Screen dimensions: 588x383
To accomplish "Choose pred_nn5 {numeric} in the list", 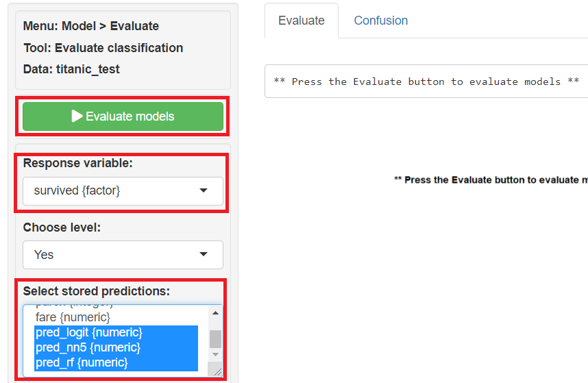I will point(88,348).
